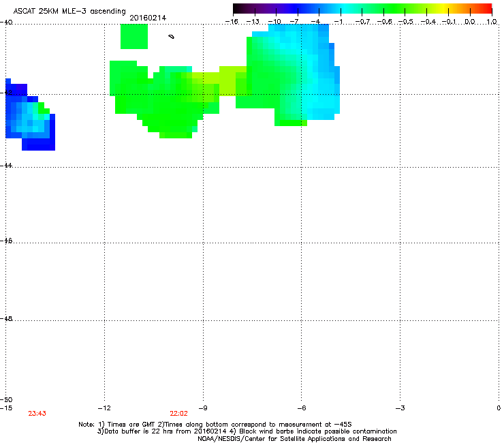Click the small black wind barb marker
Screen dimensions: 504x443
[172, 37]
